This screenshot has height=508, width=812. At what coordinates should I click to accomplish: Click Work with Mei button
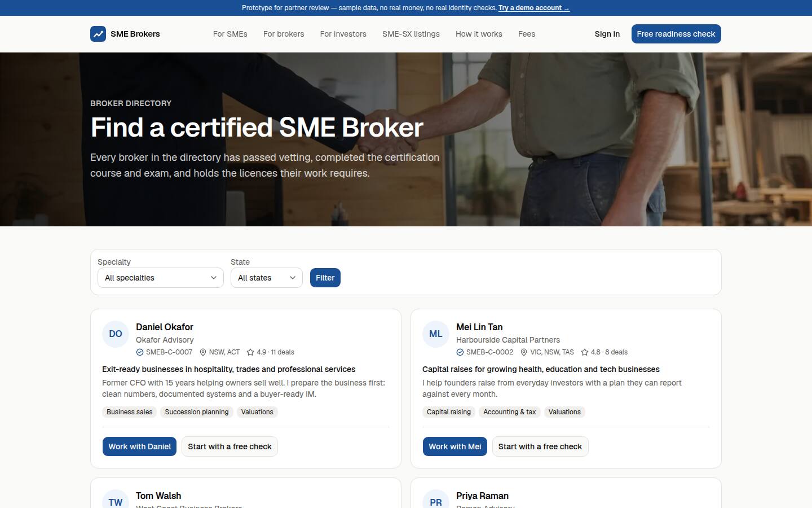click(x=455, y=446)
